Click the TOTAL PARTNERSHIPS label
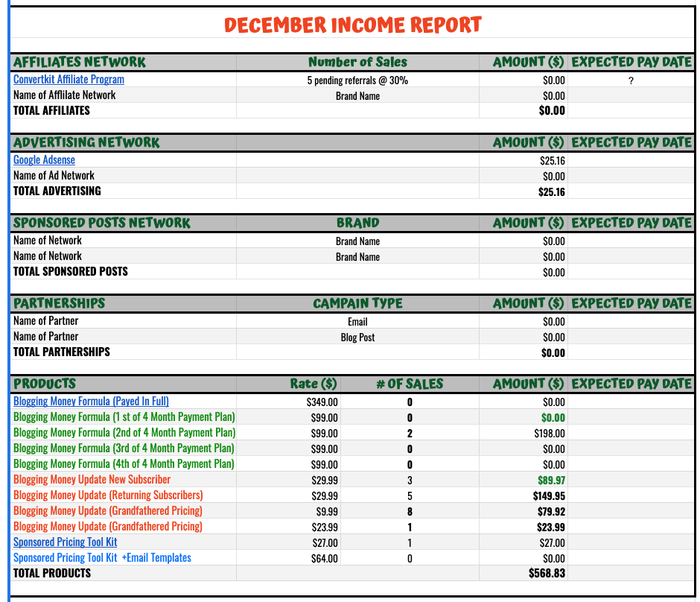700x602 pixels. (x=62, y=352)
